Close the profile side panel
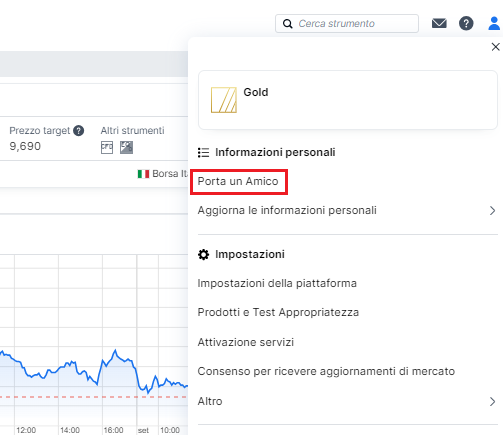Screen dimensions: 503x435 point(496,47)
